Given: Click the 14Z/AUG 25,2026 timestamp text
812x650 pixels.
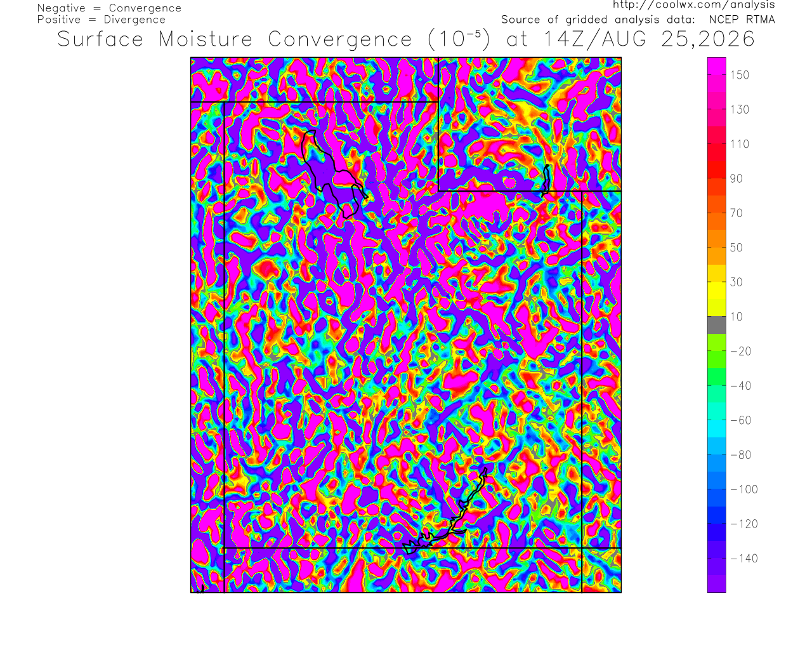Looking at the screenshot, I should [649, 39].
